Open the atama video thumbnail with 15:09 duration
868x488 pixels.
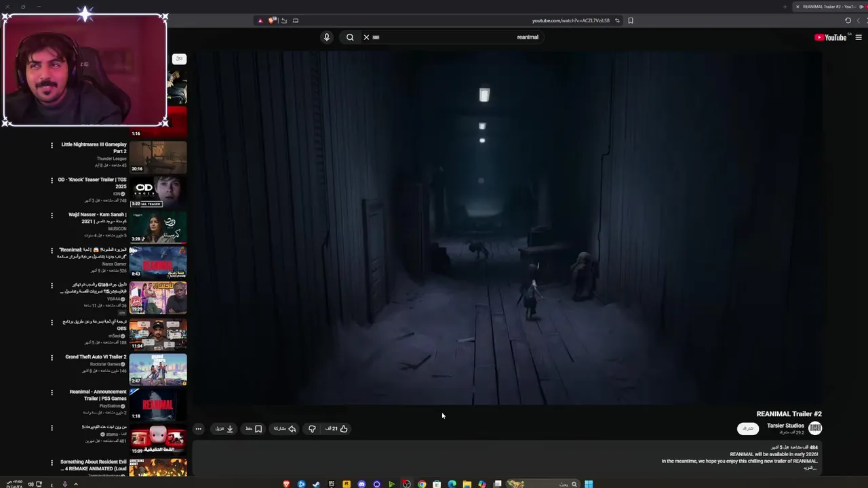click(158, 440)
